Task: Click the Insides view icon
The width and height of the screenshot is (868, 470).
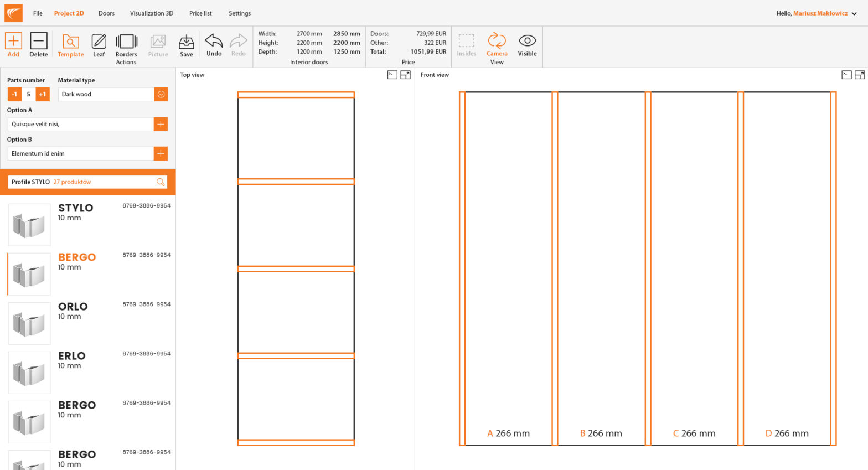Action: click(467, 40)
